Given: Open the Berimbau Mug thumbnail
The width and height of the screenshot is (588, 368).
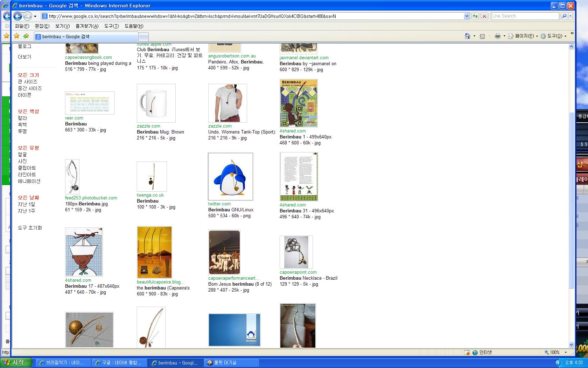Looking at the screenshot, I should pyautogui.click(x=156, y=103).
